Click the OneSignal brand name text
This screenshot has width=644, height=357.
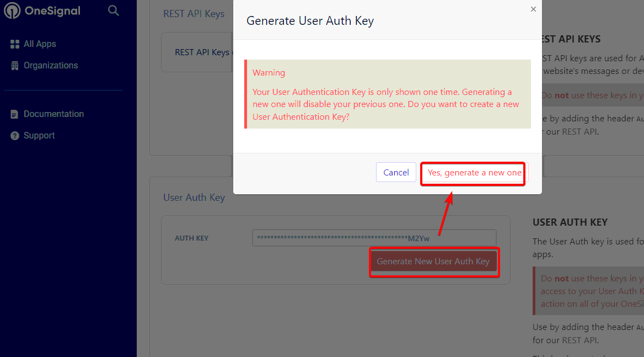click(52, 11)
